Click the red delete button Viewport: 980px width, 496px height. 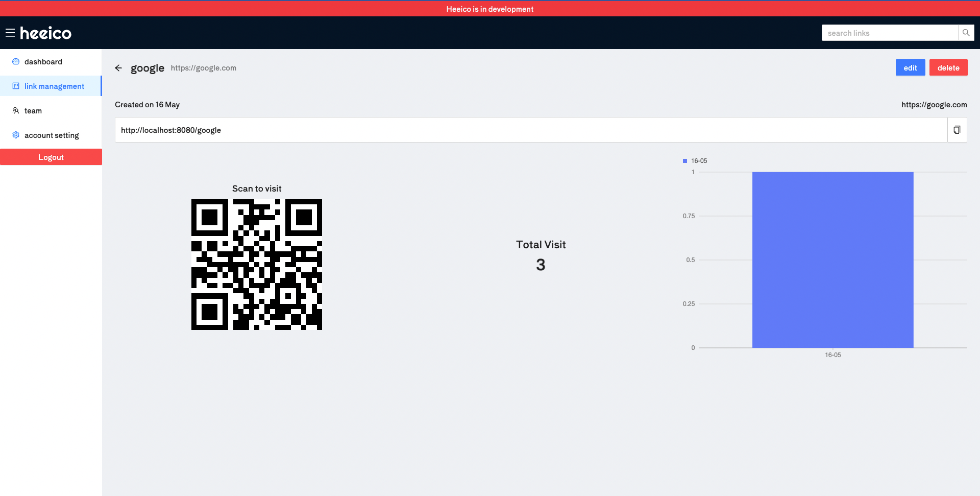948,67
